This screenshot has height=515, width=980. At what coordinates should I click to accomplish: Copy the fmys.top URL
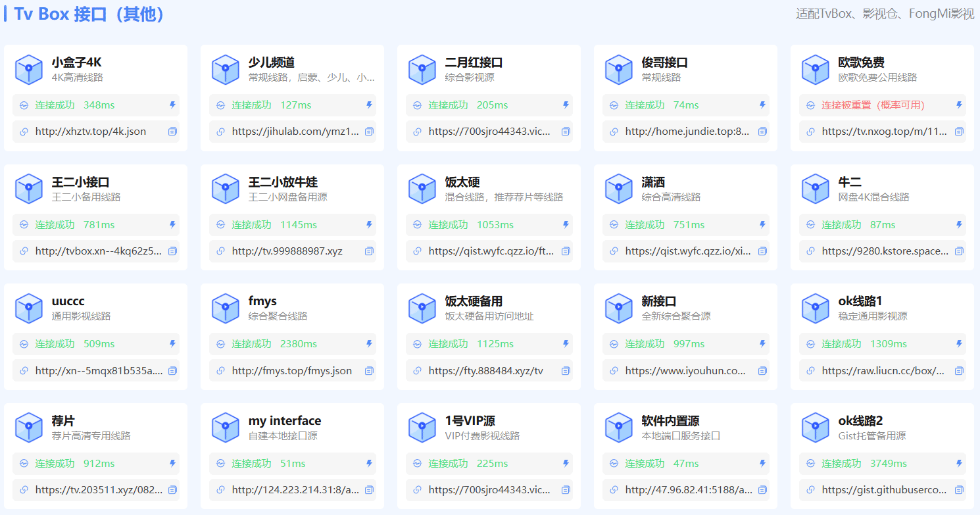(x=369, y=371)
